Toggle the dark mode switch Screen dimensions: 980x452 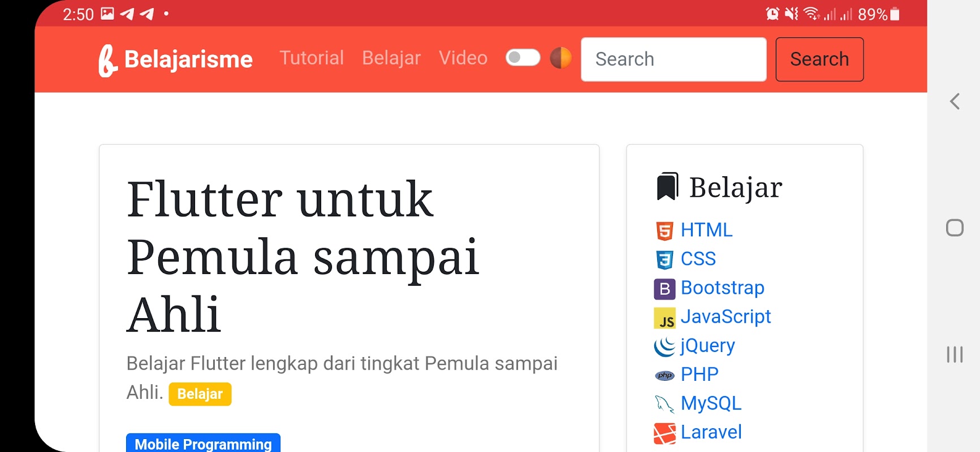tap(523, 57)
